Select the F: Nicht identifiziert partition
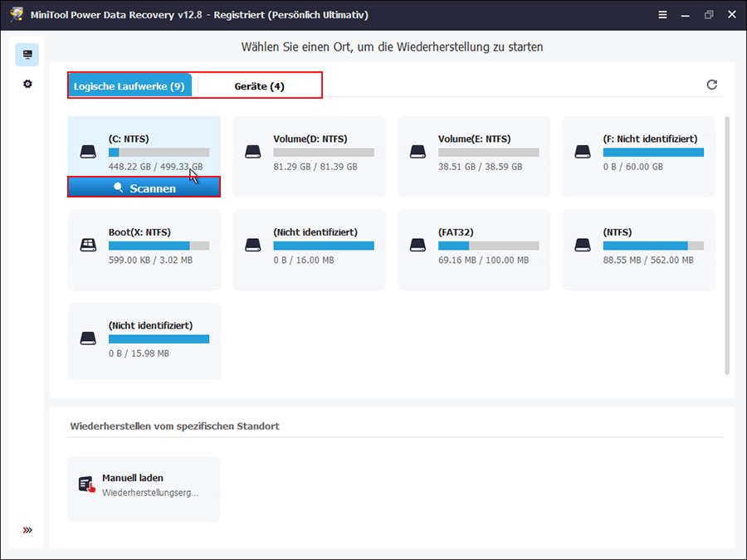This screenshot has height=560, width=747. click(638, 157)
